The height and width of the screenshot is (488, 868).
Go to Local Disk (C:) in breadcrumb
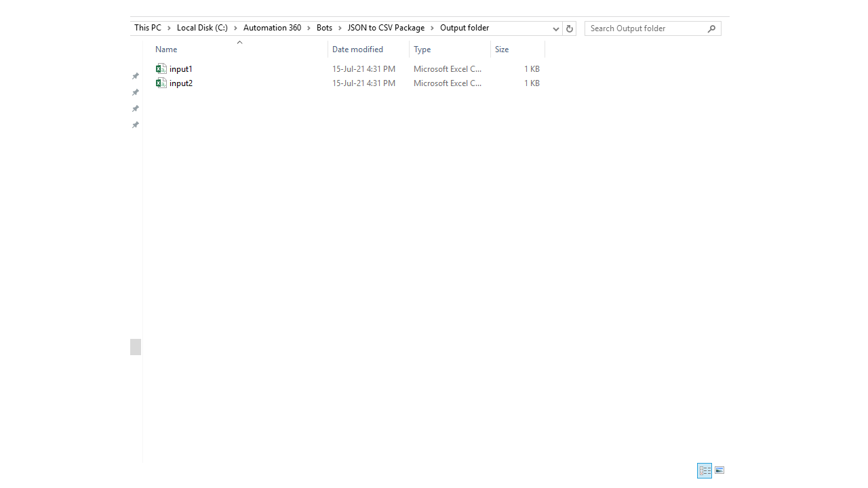[202, 28]
